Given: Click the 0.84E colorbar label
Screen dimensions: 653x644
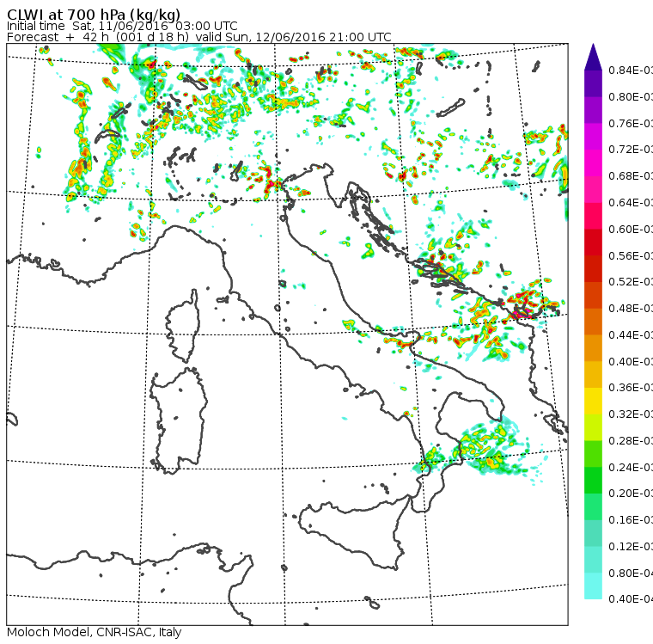Looking at the screenshot, I should point(631,70).
